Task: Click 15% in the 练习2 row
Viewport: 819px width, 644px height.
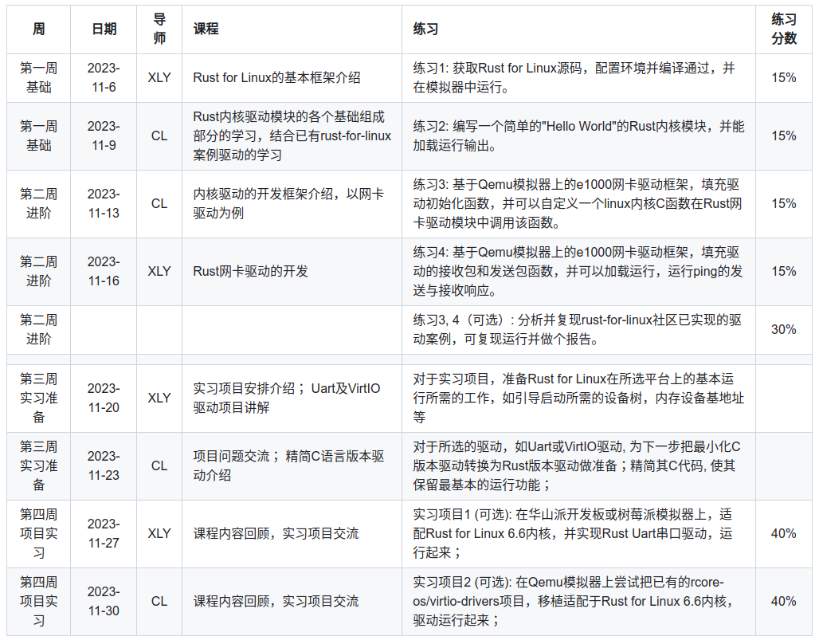Action: click(783, 136)
